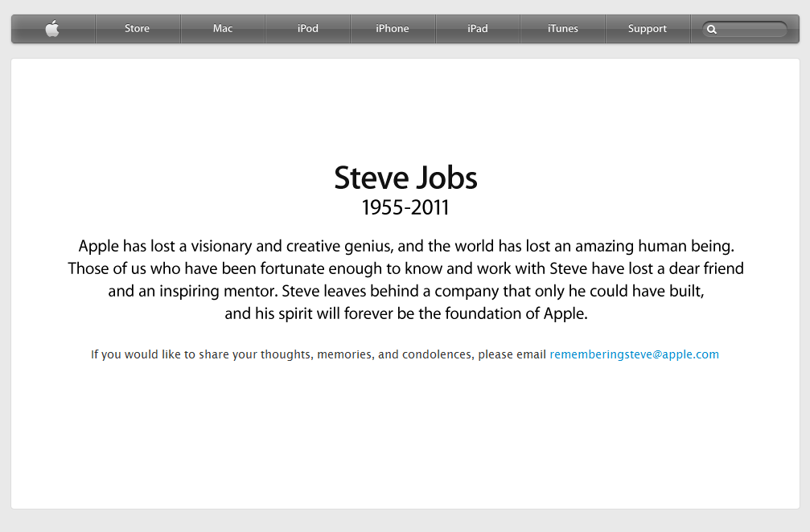This screenshot has width=810, height=532.
Task: Navigate to the iPad section
Action: point(478,29)
